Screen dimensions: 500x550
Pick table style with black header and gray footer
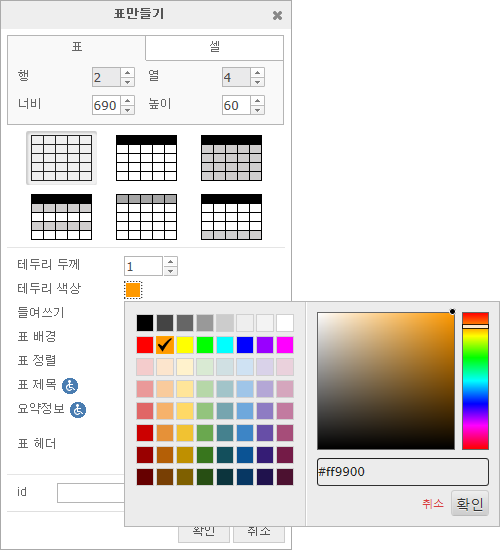coord(231,217)
